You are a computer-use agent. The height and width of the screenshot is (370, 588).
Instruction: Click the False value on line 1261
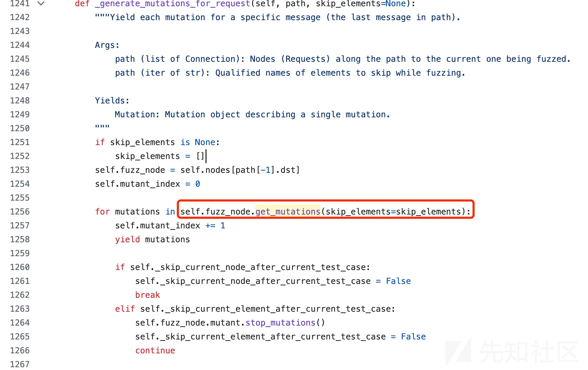click(398, 281)
